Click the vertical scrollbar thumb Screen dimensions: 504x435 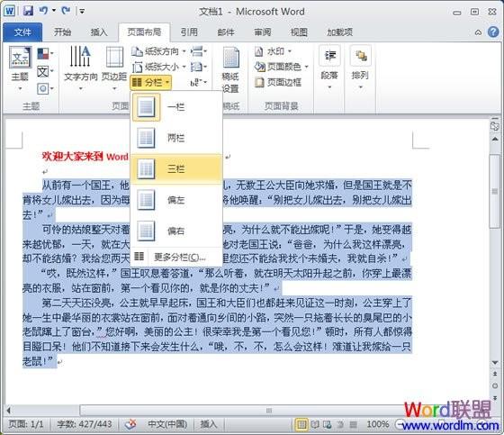pyautogui.click(x=495, y=191)
